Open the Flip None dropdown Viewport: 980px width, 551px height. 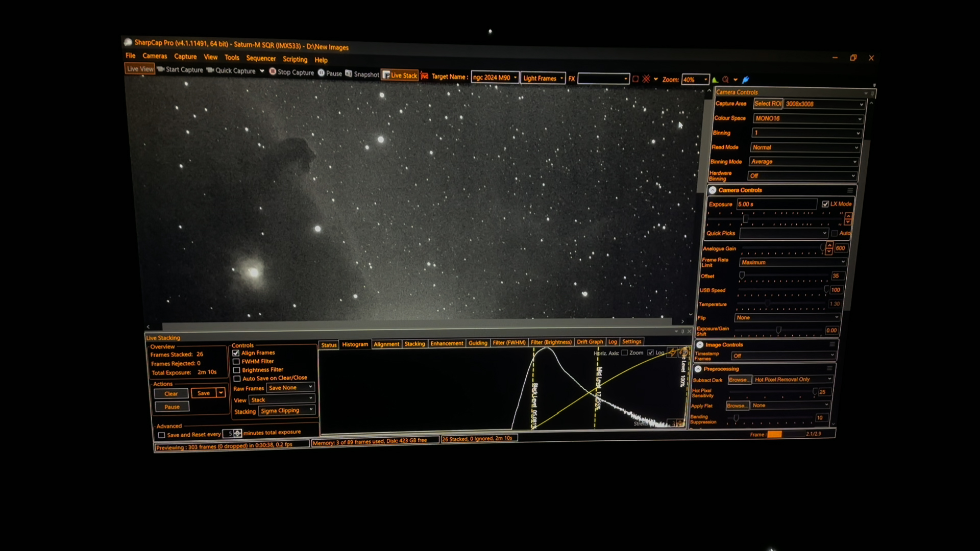click(787, 317)
